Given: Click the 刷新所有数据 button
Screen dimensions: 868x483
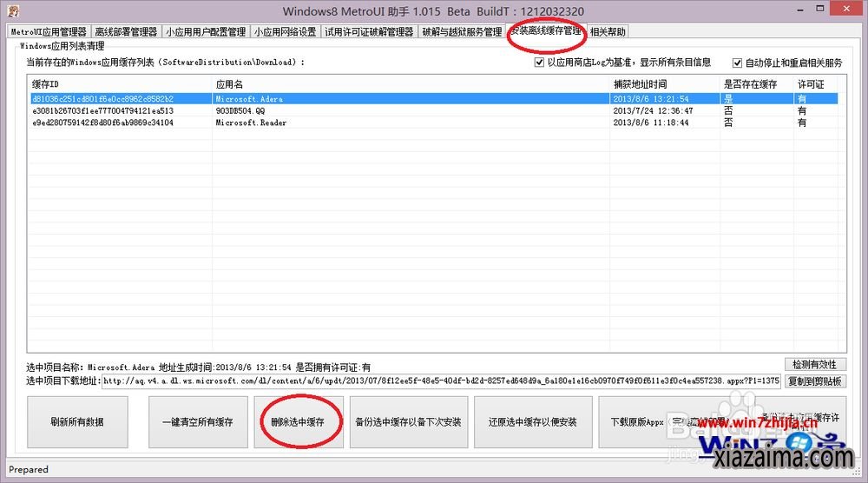Looking at the screenshot, I should point(77,422).
